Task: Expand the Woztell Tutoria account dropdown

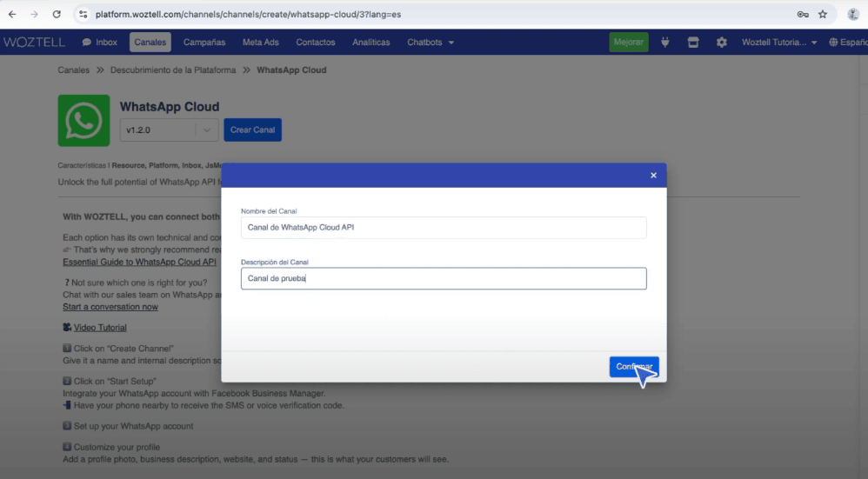Action: pyautogui.click(x=779, y=42)
